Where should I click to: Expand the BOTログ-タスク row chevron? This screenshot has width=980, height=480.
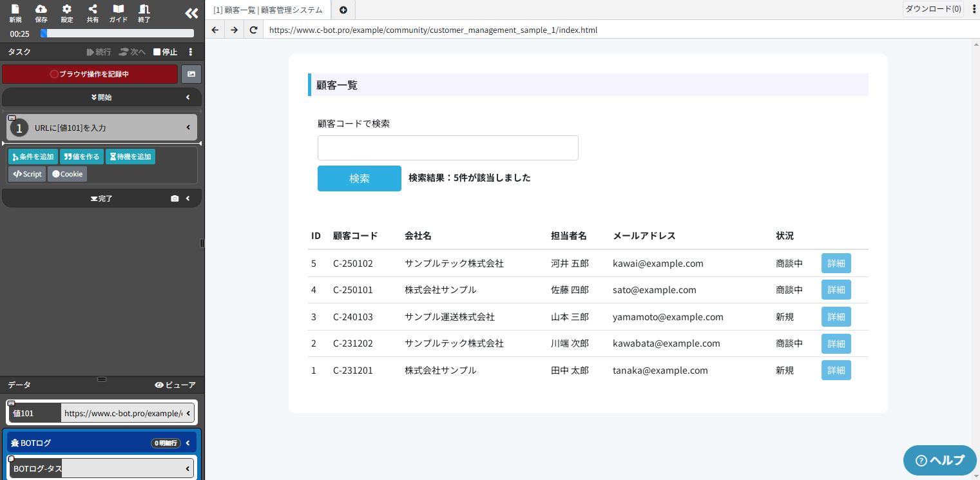click(188, 468)
